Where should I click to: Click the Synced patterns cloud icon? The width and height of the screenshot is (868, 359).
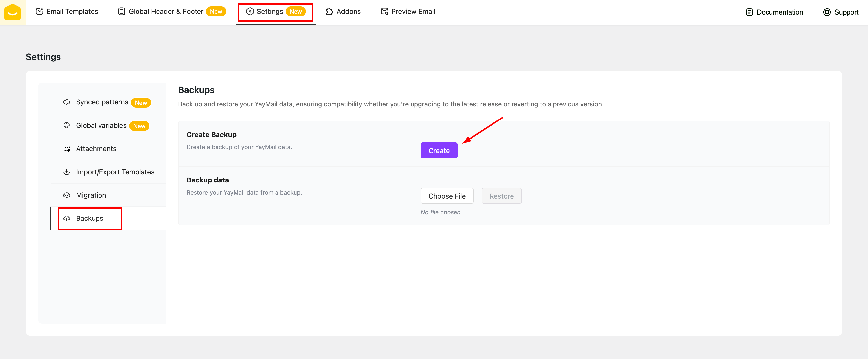click(x=67, y=102)
